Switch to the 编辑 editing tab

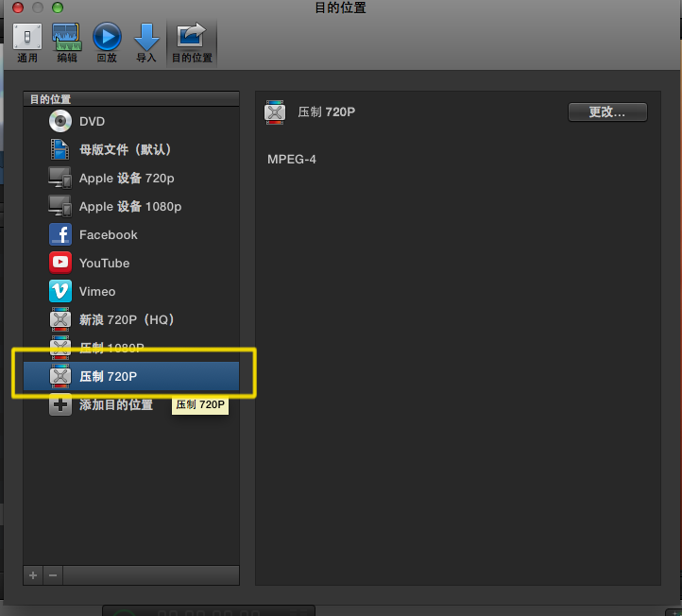click(66, 43)
